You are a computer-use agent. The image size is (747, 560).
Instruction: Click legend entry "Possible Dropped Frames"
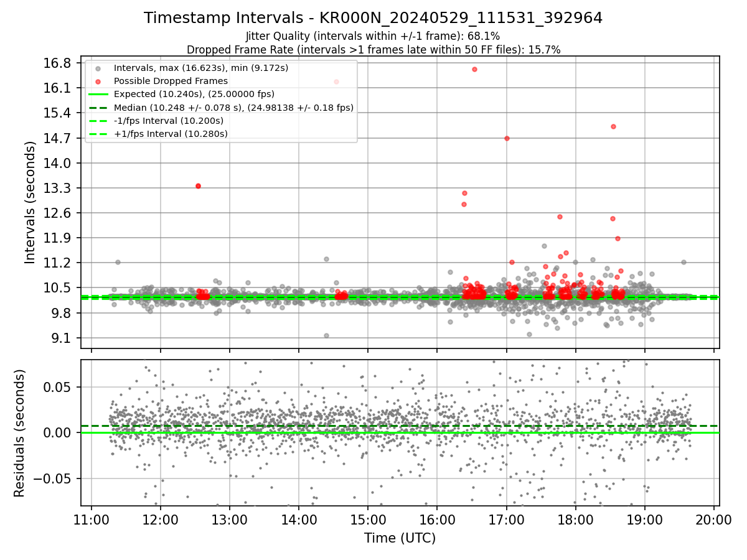171,81
